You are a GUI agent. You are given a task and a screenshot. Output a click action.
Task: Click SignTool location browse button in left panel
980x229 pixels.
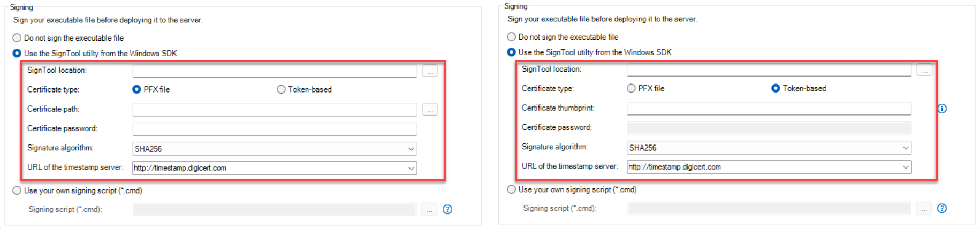[x=430, y=71]
